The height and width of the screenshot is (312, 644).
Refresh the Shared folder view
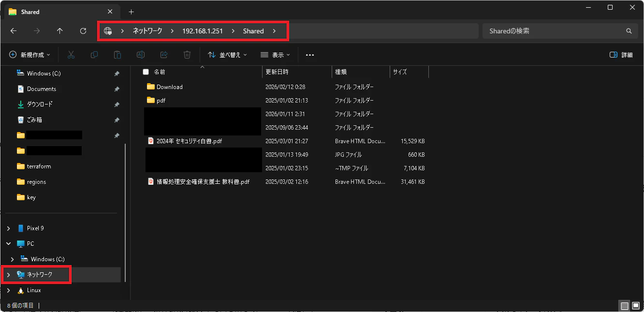click(83, 31)
